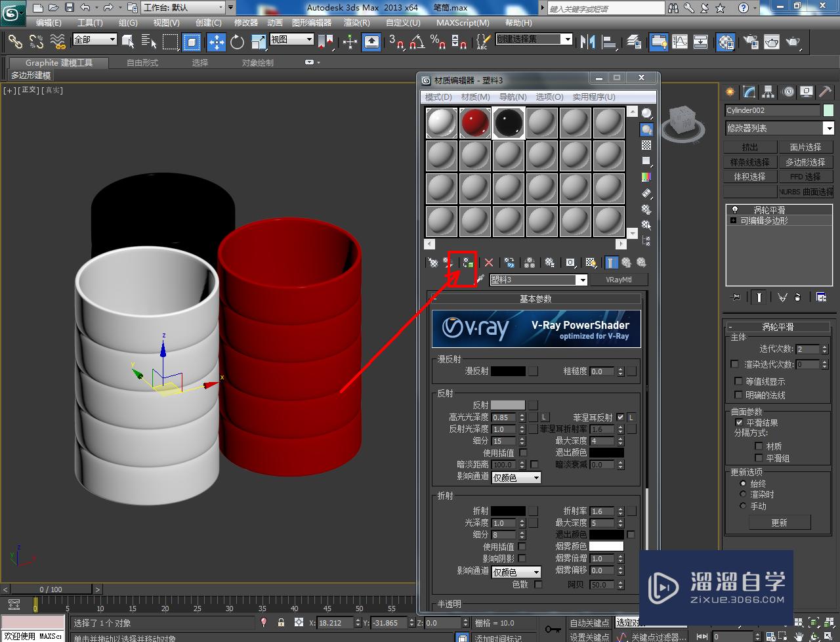Select the Rotate transform tool
This screenshot has width=840, height=642.
237,42
